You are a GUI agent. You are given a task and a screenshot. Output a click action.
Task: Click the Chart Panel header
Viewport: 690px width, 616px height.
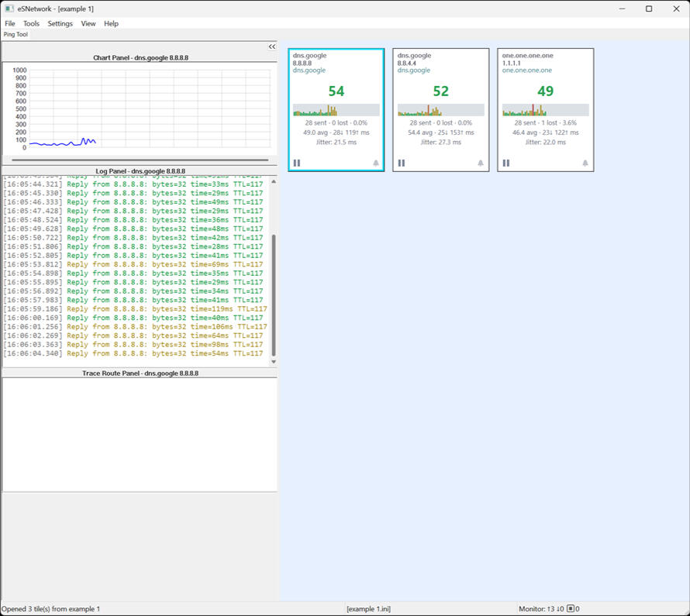(140, 57)
